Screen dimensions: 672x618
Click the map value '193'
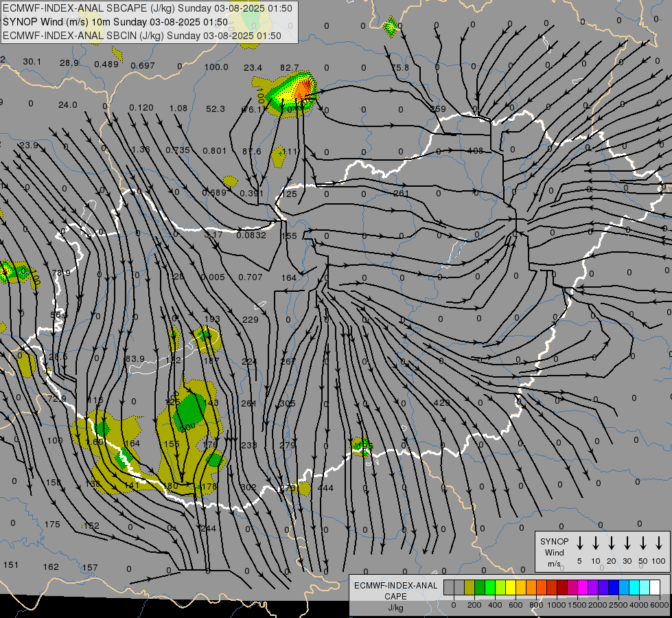pos(212,319)
